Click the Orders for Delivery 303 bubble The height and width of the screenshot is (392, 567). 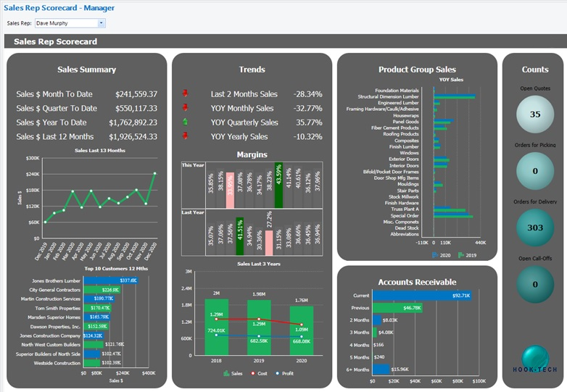(x=535, y=228)
